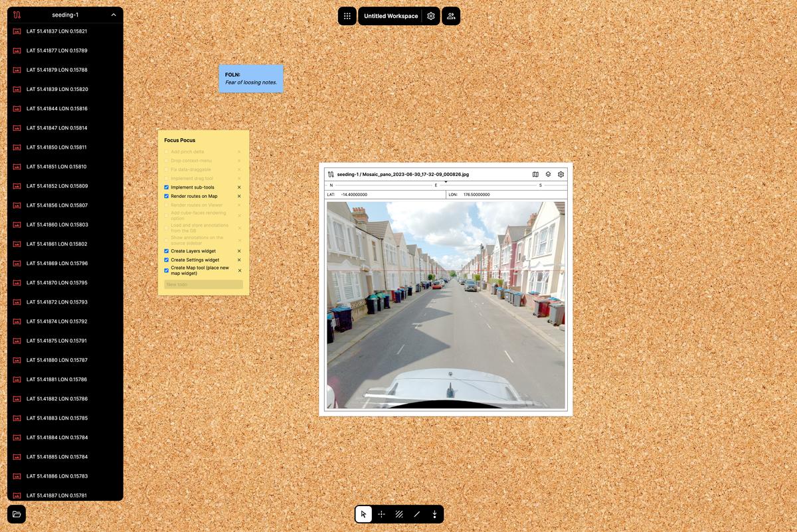Select the drop pin tool

pyautogui.click(x=434, y=514)
